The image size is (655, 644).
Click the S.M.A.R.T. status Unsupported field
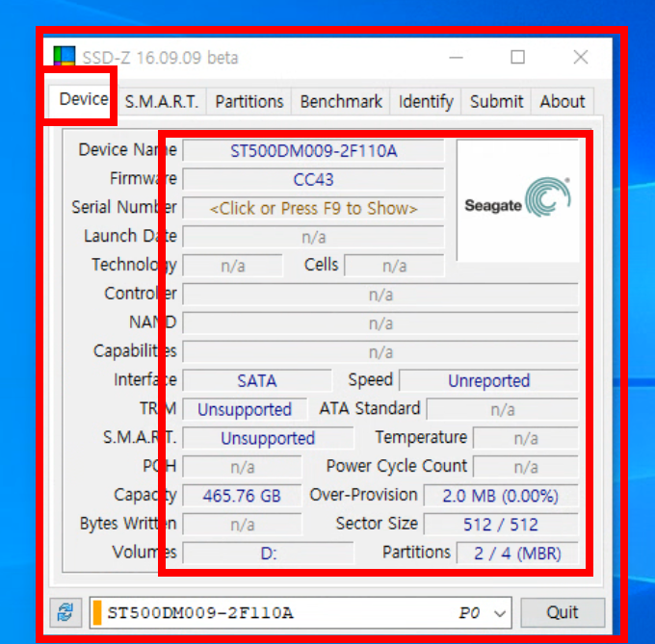(x=268, y=438)
